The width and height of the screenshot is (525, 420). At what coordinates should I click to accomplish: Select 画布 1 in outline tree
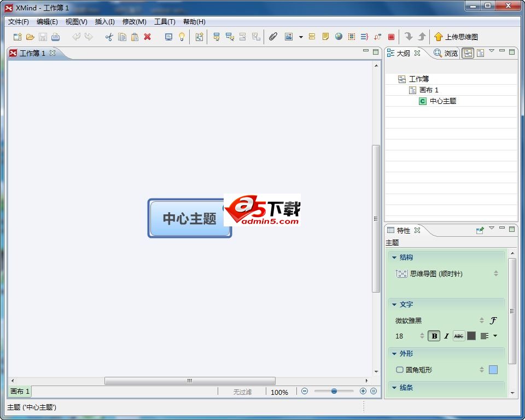429,90
